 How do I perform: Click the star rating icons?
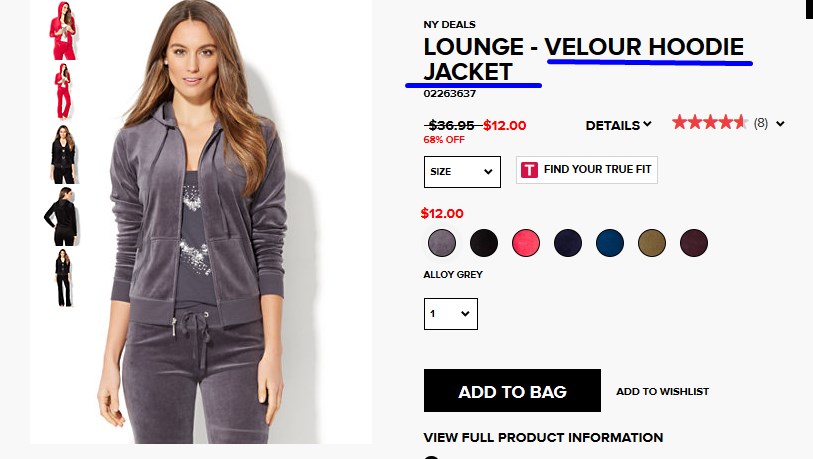(709, 122)
